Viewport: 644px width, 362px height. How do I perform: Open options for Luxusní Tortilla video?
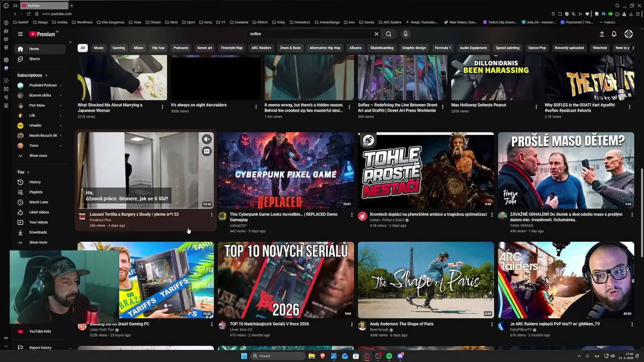pos(211,215)
